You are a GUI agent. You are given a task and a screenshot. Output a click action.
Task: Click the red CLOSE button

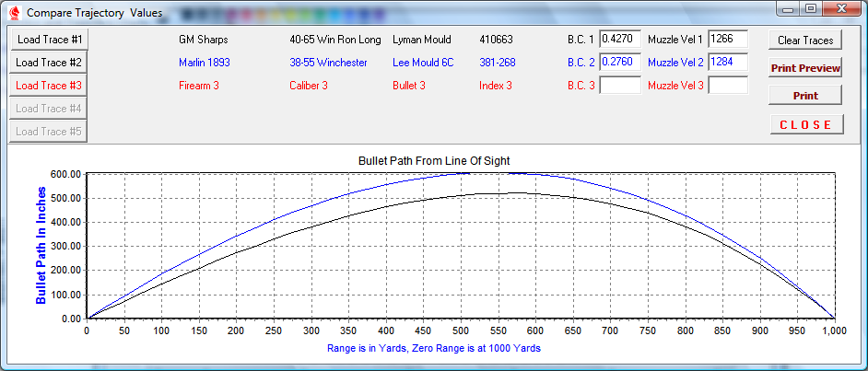[805, 124]
